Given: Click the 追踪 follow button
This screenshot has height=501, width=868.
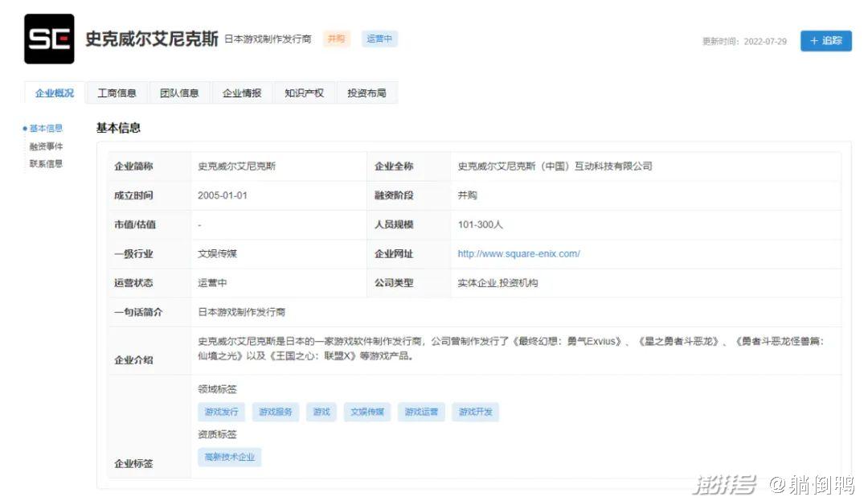Looking at the screenshot, I should tap(825, 41).
